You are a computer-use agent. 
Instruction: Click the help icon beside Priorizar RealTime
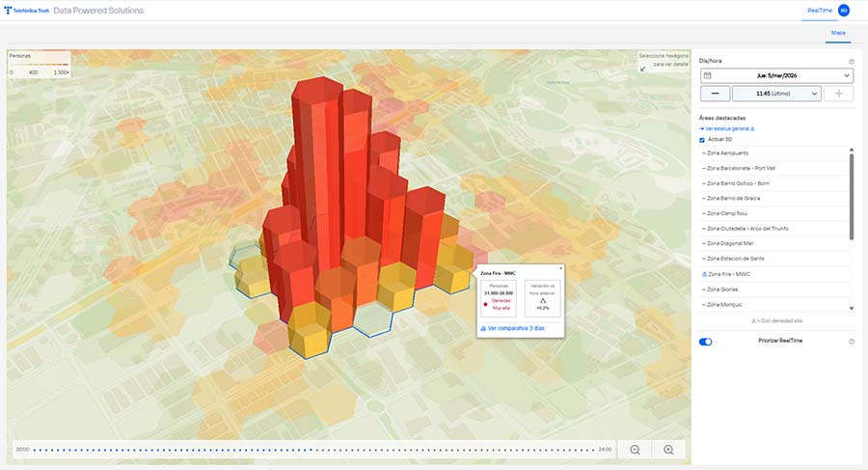click(x=851, y=341)
